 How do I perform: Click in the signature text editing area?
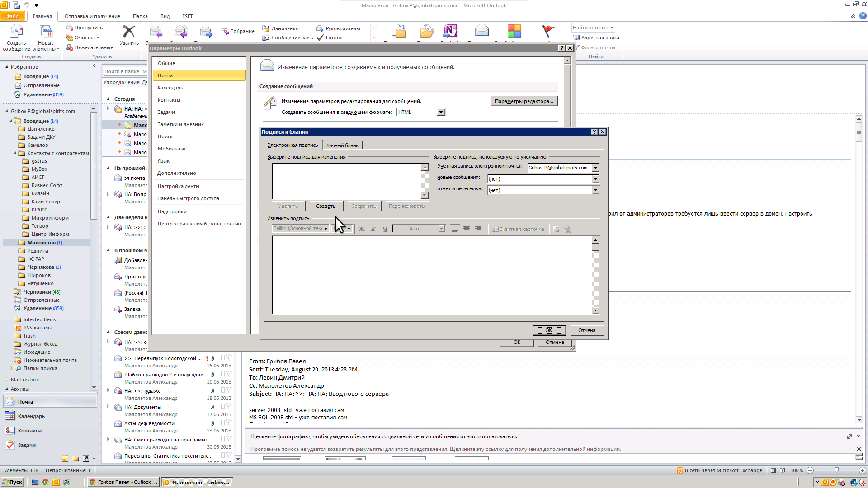coord(434,274)
